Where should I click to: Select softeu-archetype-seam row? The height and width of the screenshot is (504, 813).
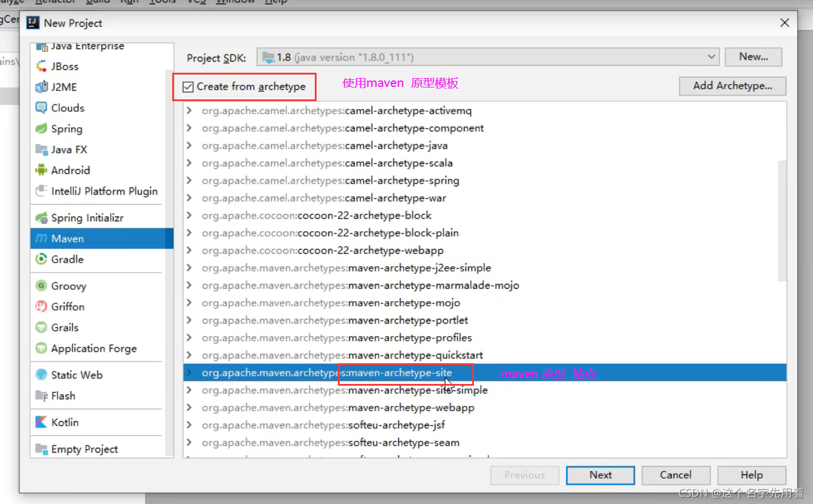[x=485, y=442]
